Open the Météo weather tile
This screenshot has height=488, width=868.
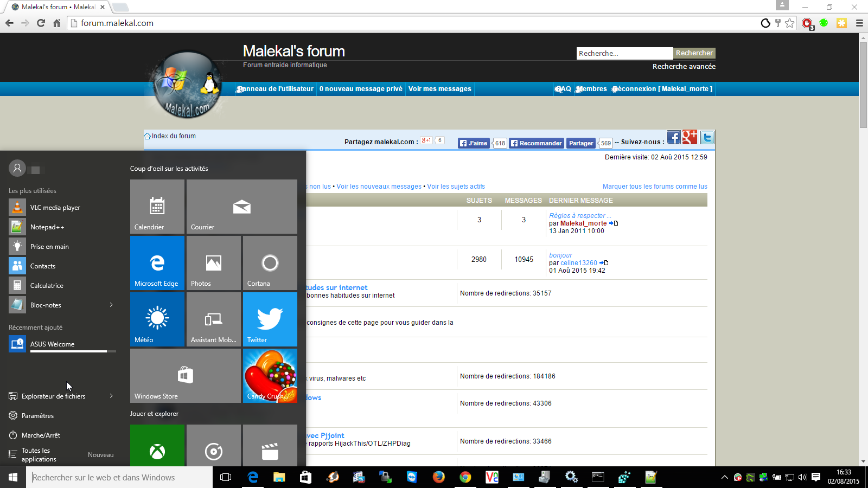(x=157, y=319)
